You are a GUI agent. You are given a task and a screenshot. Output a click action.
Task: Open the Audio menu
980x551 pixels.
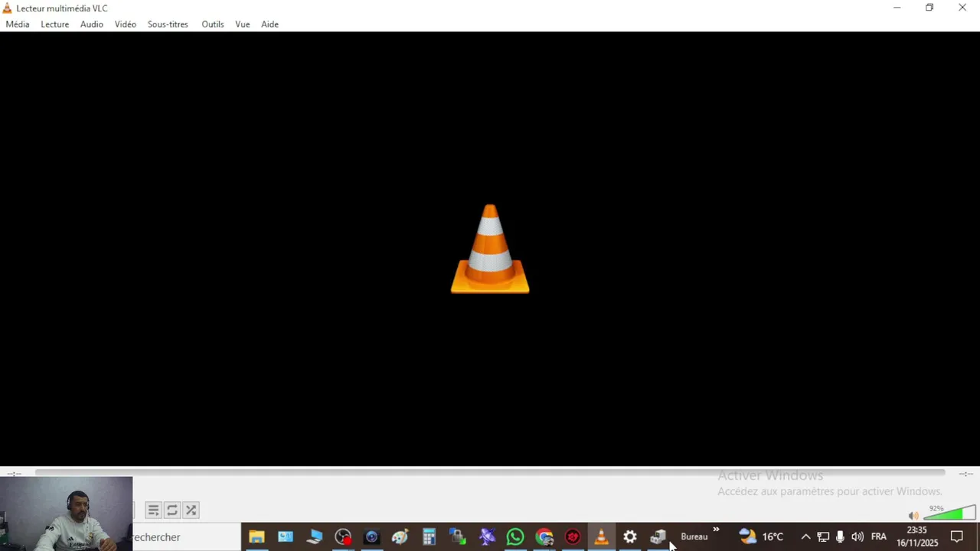pos(92,24)
